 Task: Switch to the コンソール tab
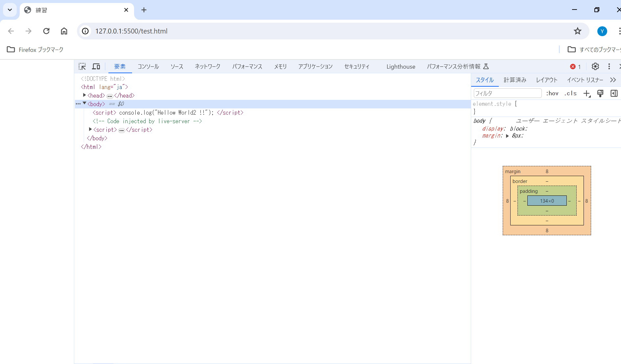(148, 67)
